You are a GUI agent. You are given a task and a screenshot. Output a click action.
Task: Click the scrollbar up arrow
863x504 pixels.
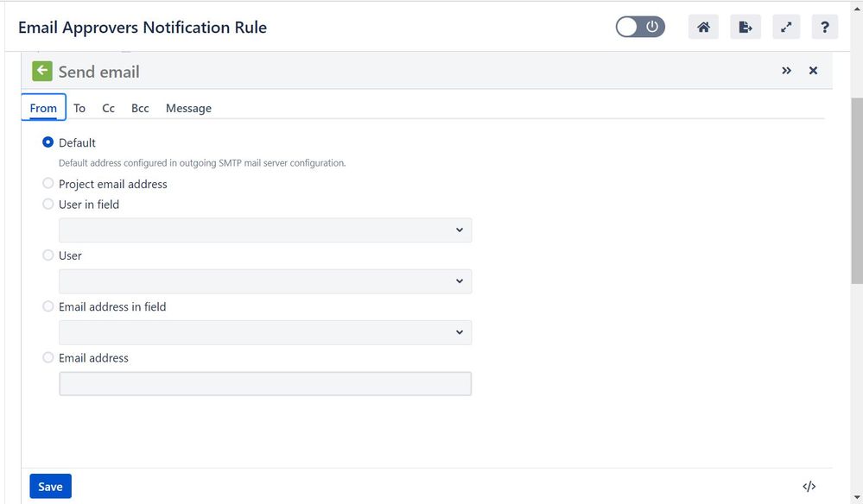[856, 7]
